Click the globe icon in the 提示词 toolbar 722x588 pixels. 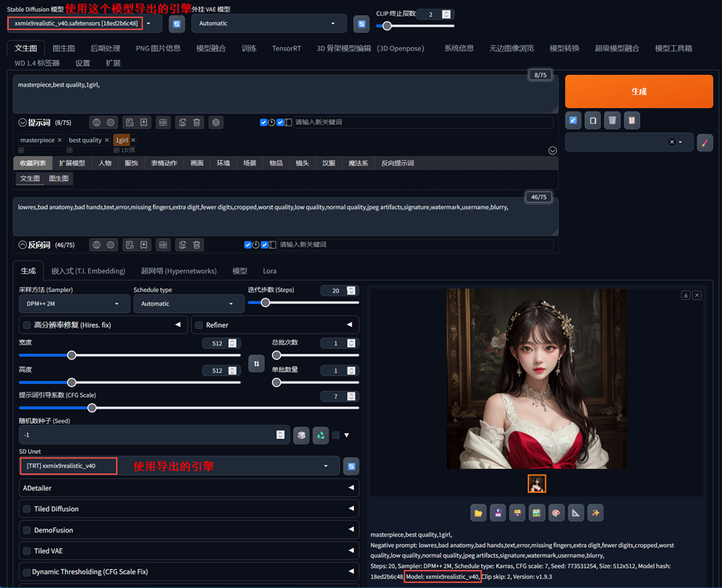(x=97, y=123)
